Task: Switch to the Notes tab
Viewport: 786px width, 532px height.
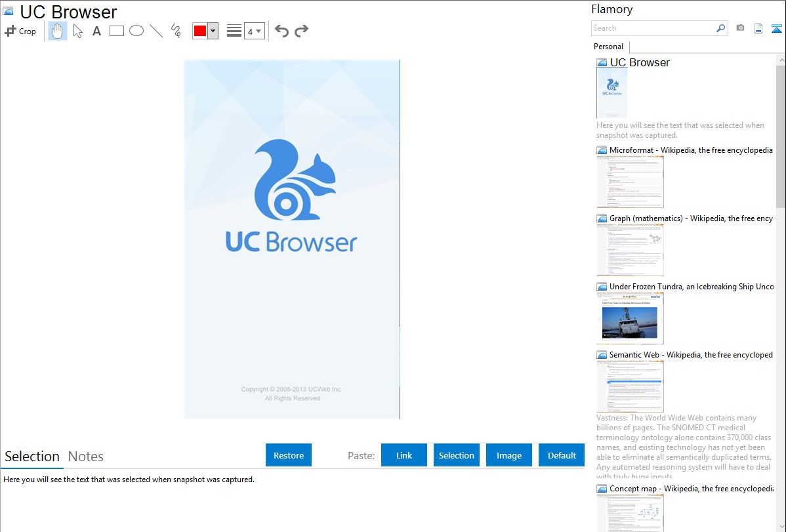Action: coord(86,457)
